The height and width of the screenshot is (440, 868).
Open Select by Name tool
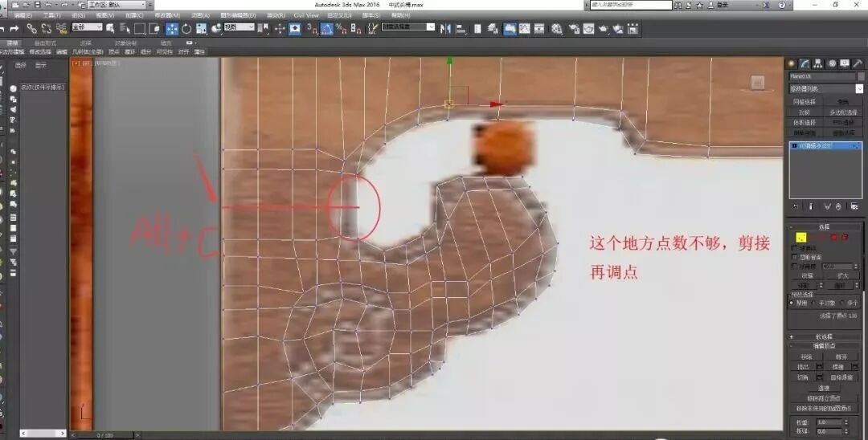tap(125, 29)
